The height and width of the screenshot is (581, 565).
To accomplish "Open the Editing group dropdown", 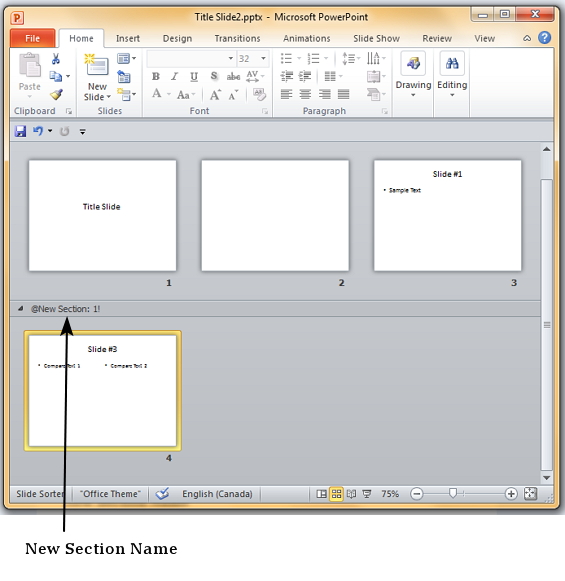I will 452,96.
